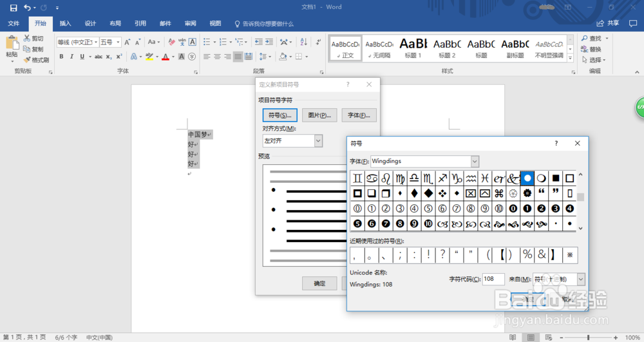The image size is (644, 342).
Task: Click the Subscript x₂ icon
Action: [x=109, y=57]
